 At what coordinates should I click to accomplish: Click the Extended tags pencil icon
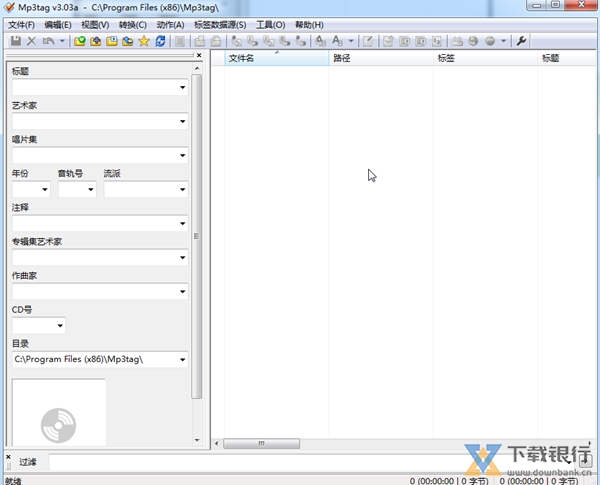coord(368,41)
